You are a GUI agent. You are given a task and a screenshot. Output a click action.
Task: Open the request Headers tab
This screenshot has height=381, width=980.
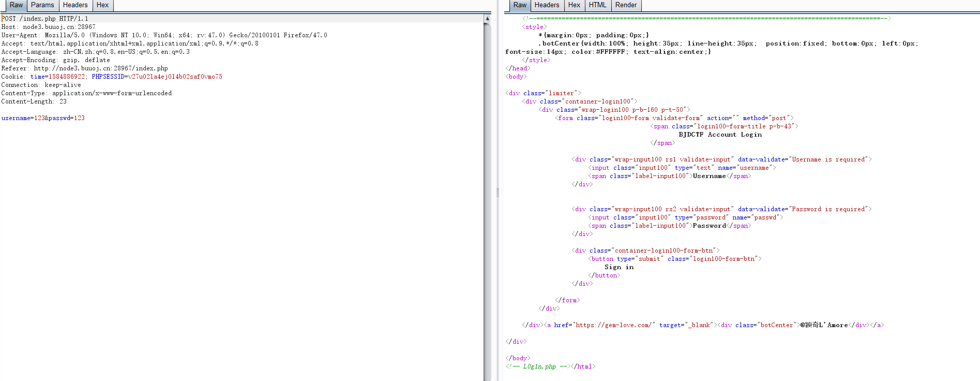tap(76, 5)
